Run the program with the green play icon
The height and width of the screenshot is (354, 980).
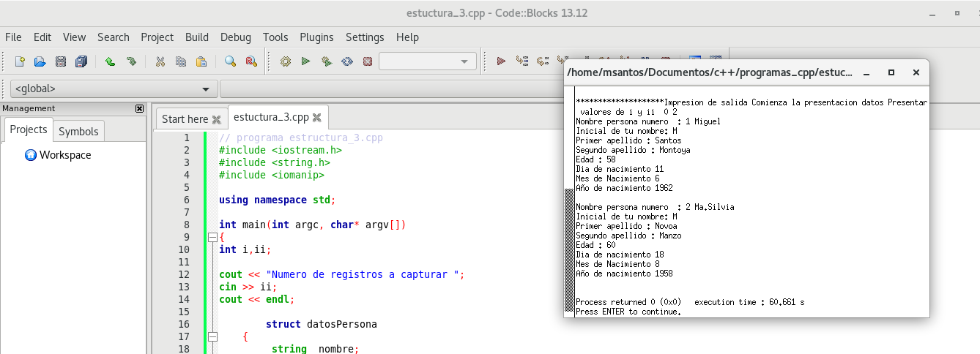tap(306, 61)
